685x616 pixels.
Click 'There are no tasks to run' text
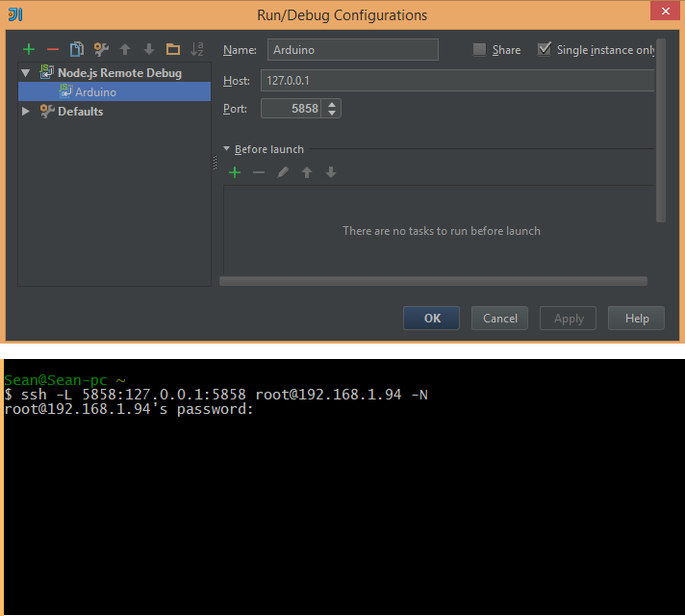click(442, 231)
